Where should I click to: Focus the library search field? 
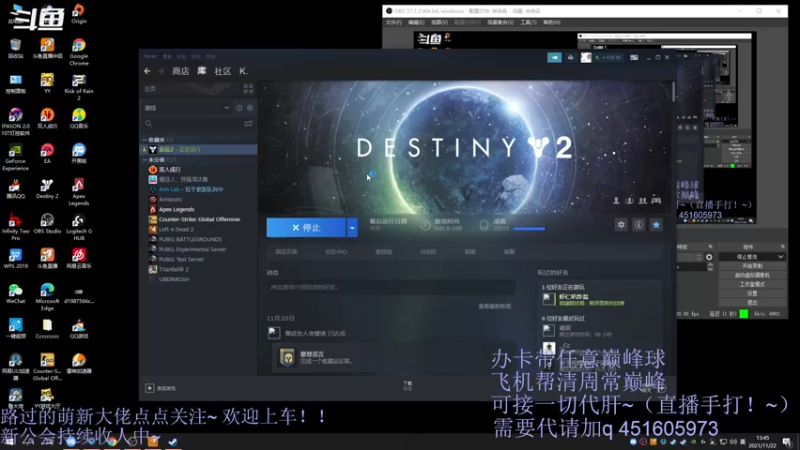[x=193, y=123]
